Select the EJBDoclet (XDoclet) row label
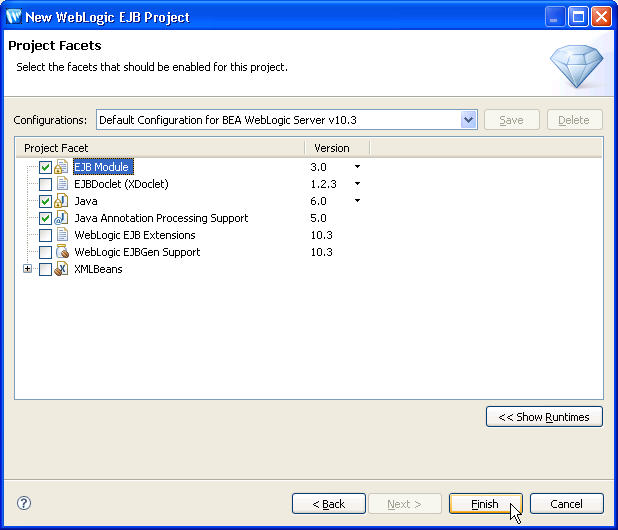Image resolution: width=618 pixels, height=530 pixels. click(121, 184)
